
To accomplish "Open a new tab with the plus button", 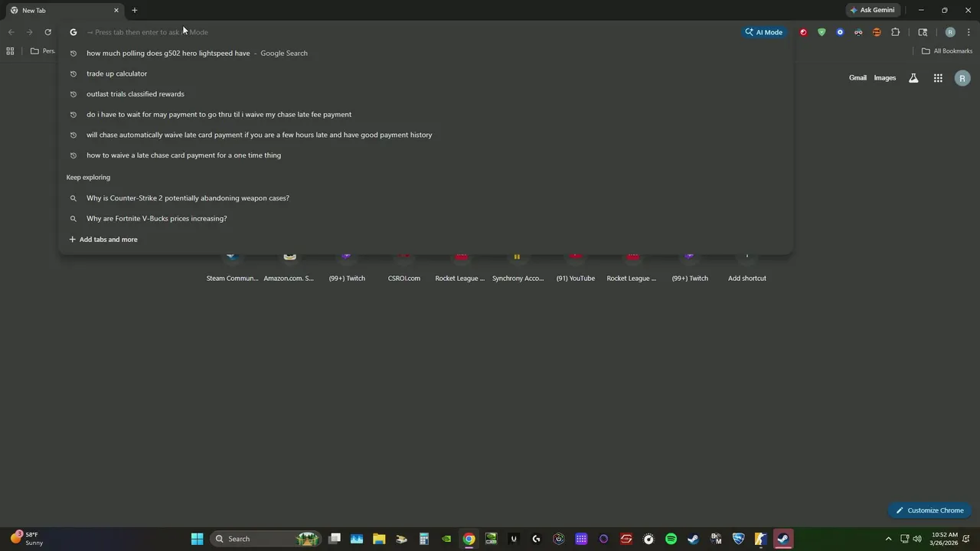I will coord(135,10).
